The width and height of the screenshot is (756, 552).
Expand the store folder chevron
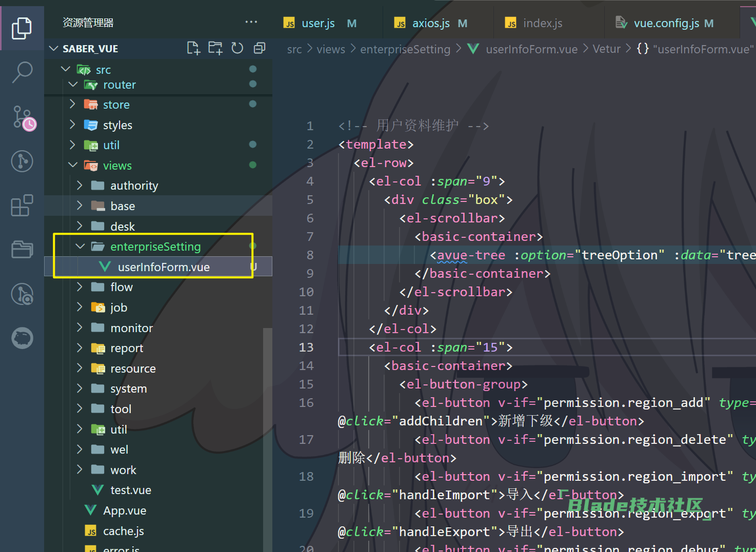pyautogui.click(x=73, y=105)
